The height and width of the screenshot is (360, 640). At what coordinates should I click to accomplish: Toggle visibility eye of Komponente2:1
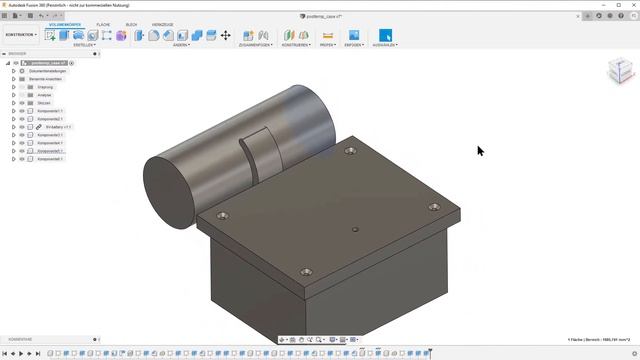[22, 119]
